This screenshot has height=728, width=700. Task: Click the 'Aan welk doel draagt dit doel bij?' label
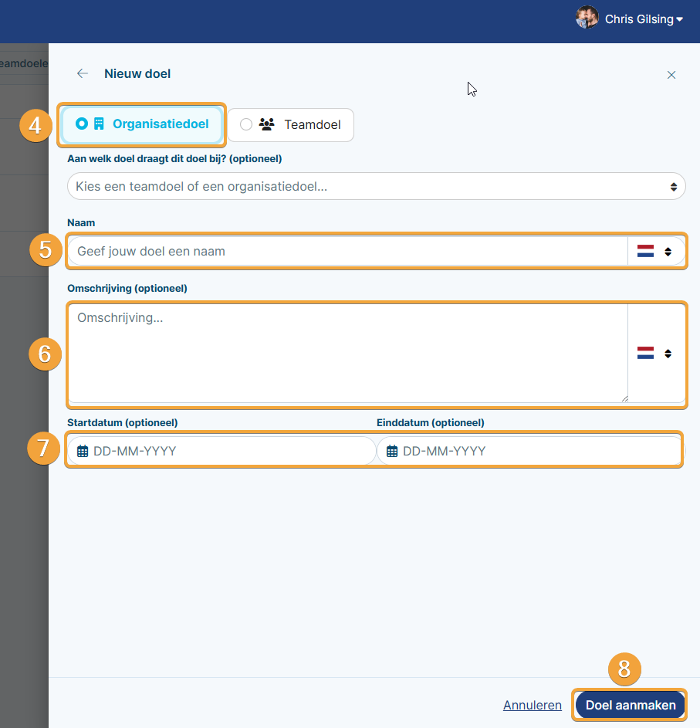click(x=174, y=159)
